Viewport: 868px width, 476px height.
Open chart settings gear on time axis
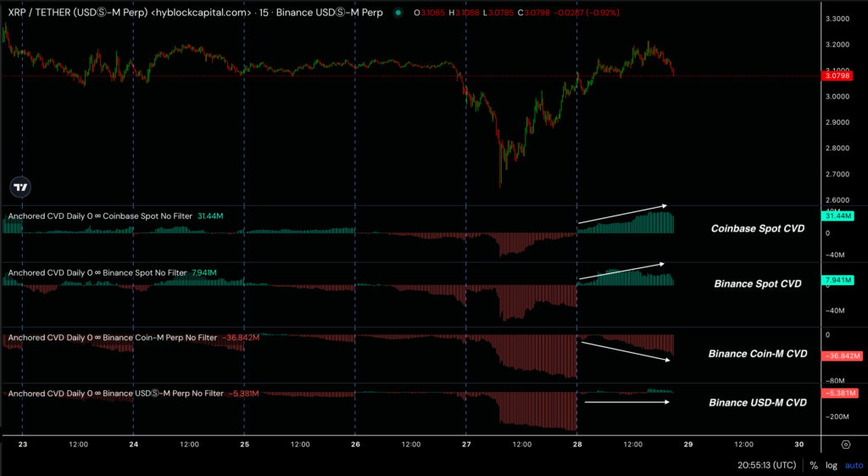coord(845,444)
